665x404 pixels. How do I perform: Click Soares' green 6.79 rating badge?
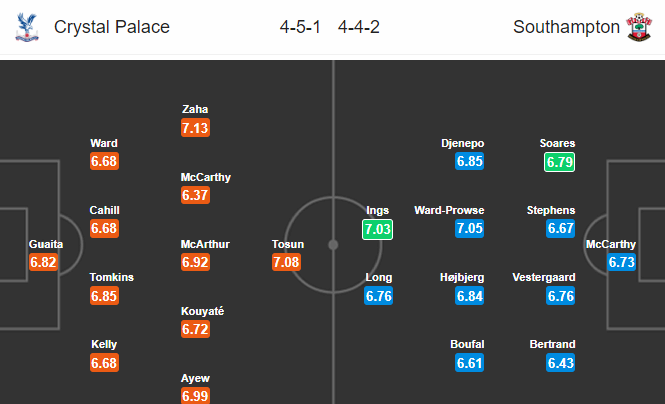(x=559, y=162)
